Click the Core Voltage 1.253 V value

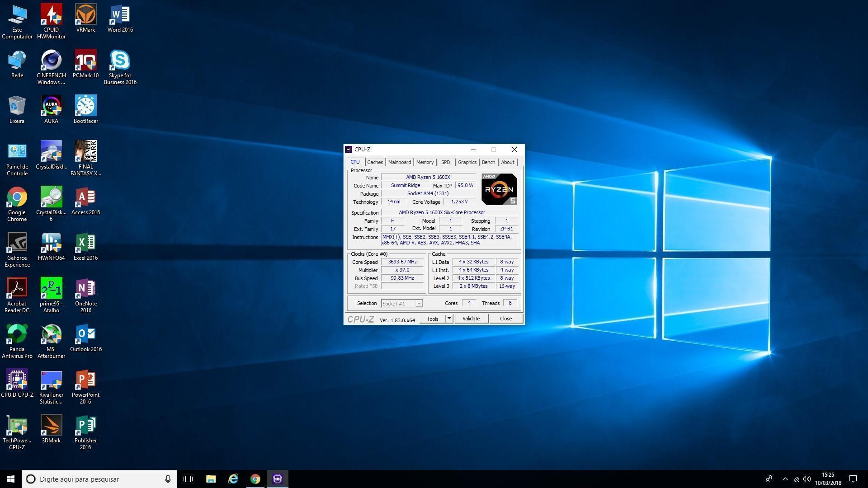(459, 202)
